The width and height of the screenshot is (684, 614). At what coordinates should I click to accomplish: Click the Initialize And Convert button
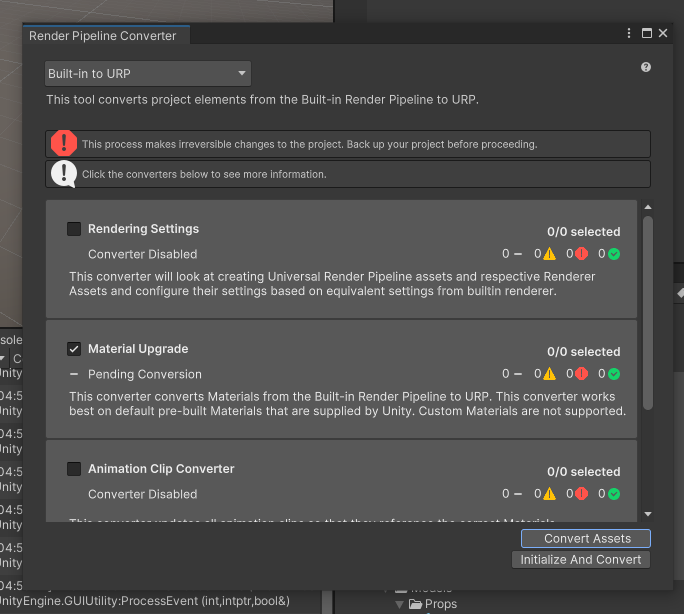click(x=580, y=560)
